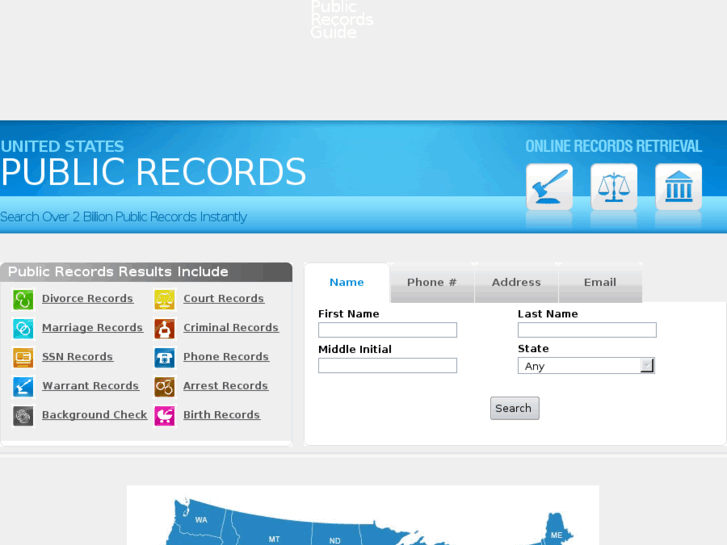
Task: Click the Public Records Guide logo
Action: point(342,19)
